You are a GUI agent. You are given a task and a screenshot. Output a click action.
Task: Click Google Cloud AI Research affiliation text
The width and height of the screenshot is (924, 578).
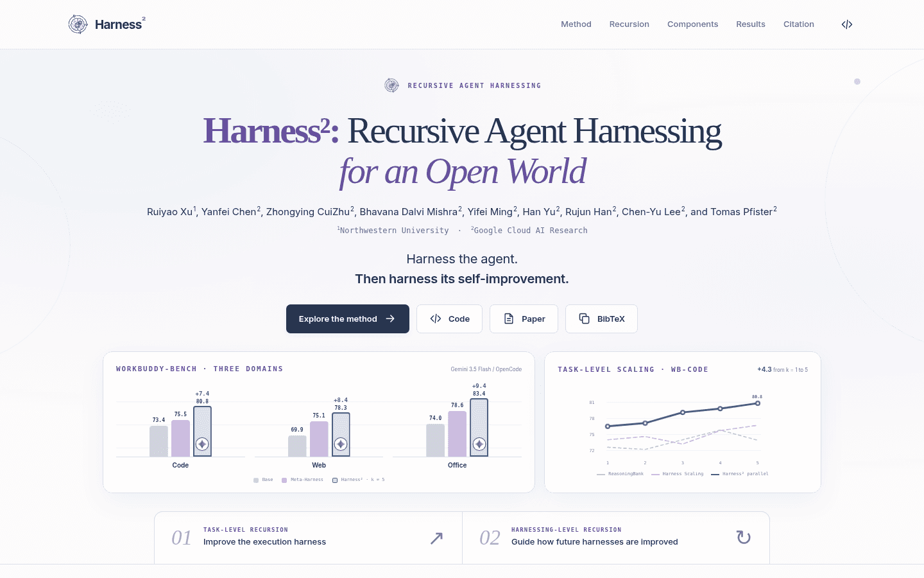[x=531, y=231]
